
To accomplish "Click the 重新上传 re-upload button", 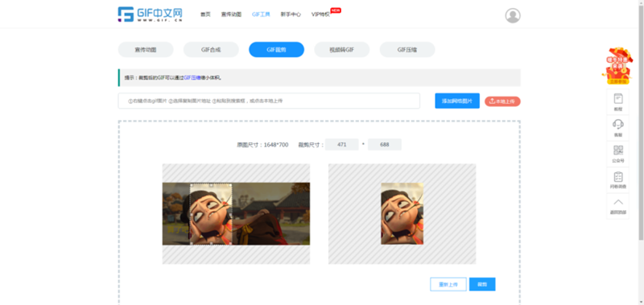I will pyautogui.click(x=448, y=284).
